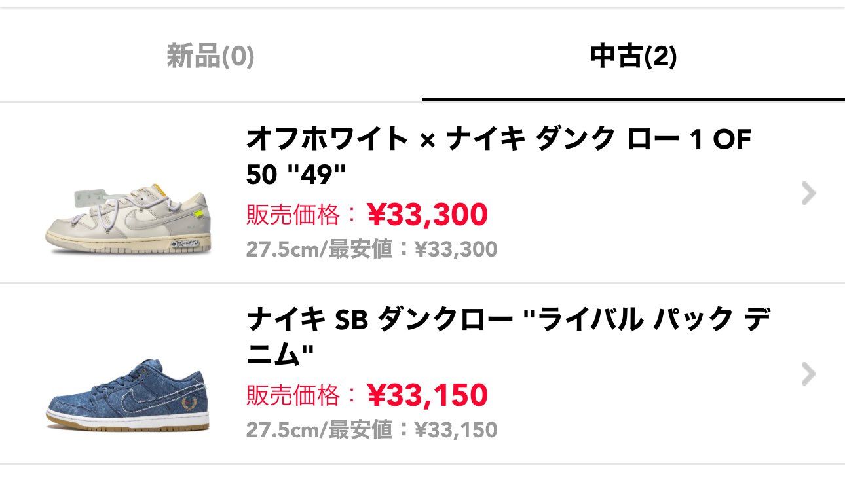Switch to the 新品(0) tab
Image resolution: width=845 pixels, height=504 pixels.
tap(212, 56)
